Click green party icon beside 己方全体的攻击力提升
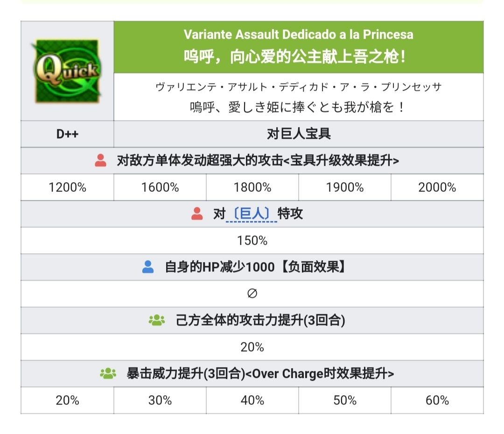Viewport: 504px width, 434px height. click(x=157, y=320)
